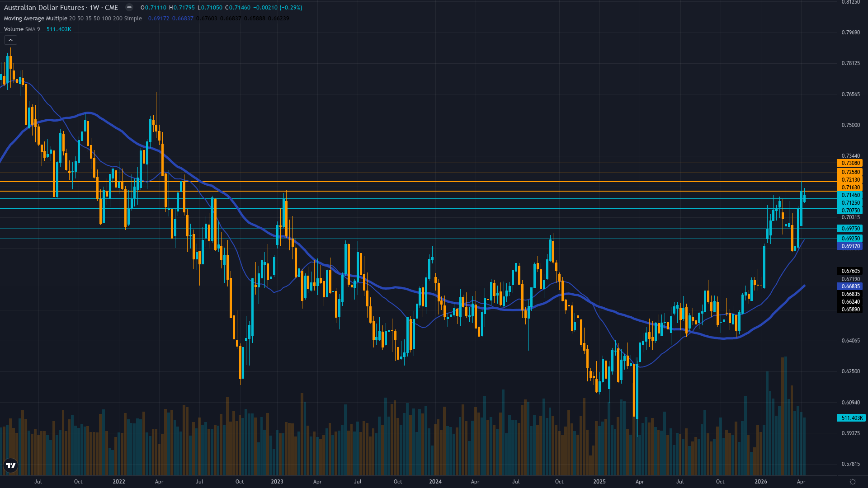868x488 pixels.
Task: Click the 0.57815 price scale tick
Action: 850,464
